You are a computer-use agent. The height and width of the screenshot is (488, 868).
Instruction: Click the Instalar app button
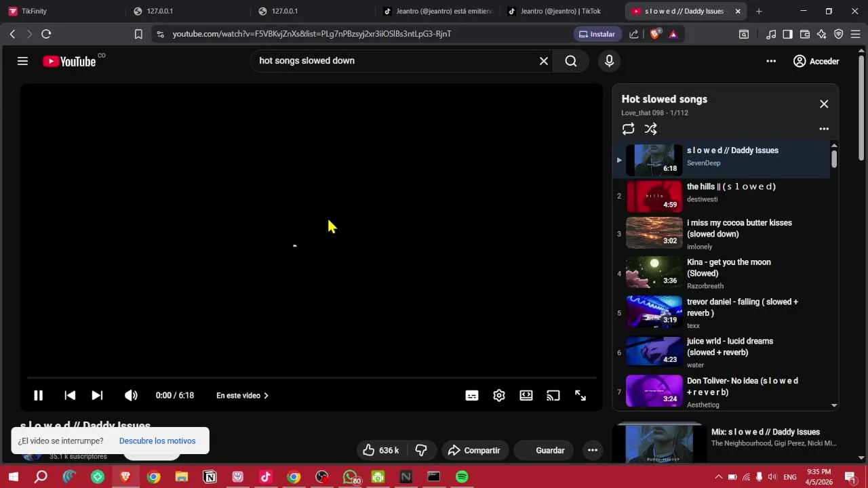pyautogui.click(x=597, y=34)
